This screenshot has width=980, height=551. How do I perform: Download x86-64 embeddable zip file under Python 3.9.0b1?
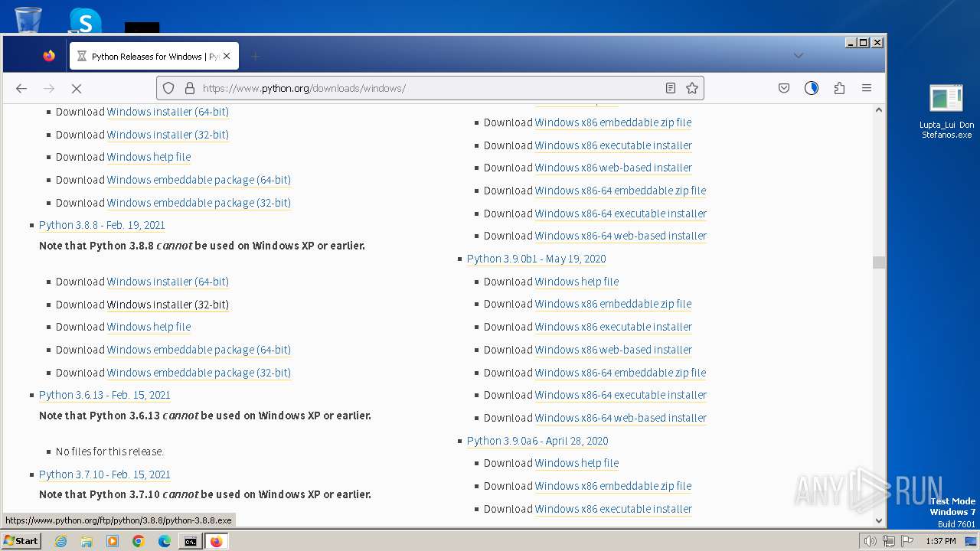pos(620,373)
